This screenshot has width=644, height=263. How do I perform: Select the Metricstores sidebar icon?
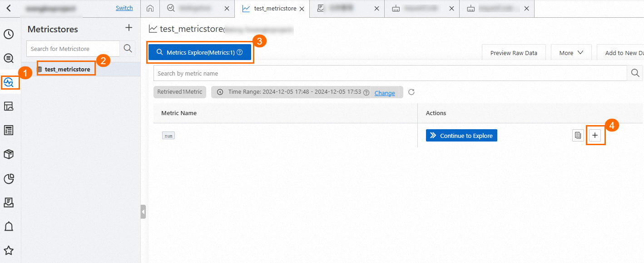pyautogui.click(x=9, y=82)
